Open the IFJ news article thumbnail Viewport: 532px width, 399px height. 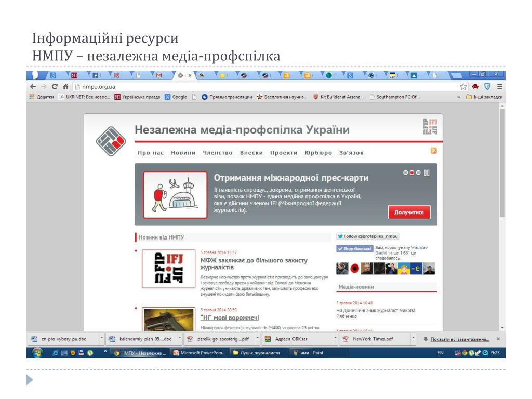click(x=169, y=269)
